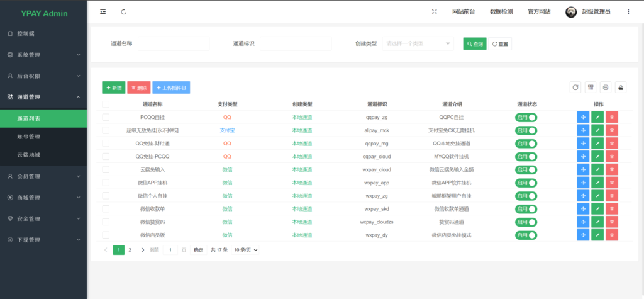Go to page 2 in pagination
The image size is (644, 299).
[130, 250]
